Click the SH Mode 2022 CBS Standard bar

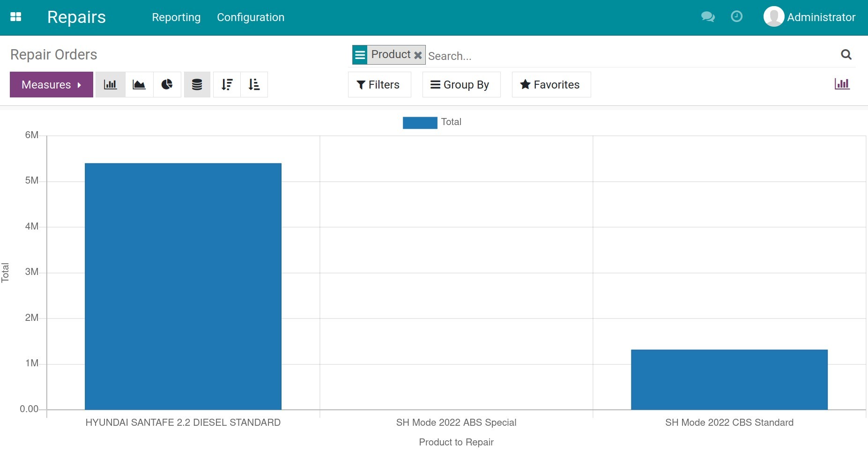point(729,379)
